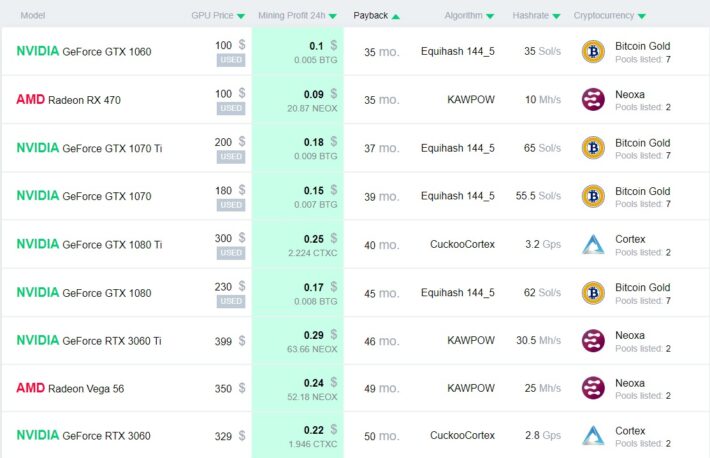Click Bitcoin Gold name in GTX 1060 row

tap(643, 46)
